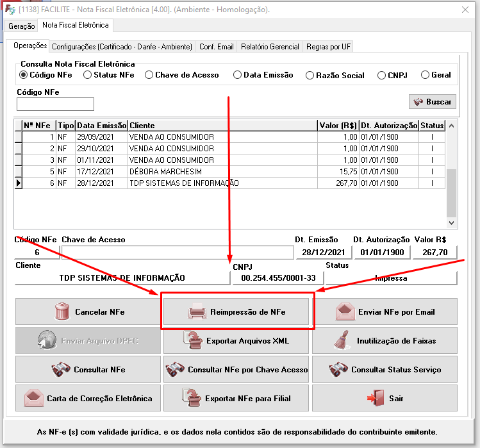Click the export icon on Exportar Arquivos XML
Viewport: 480px width, 448px height.
(192, 340)
